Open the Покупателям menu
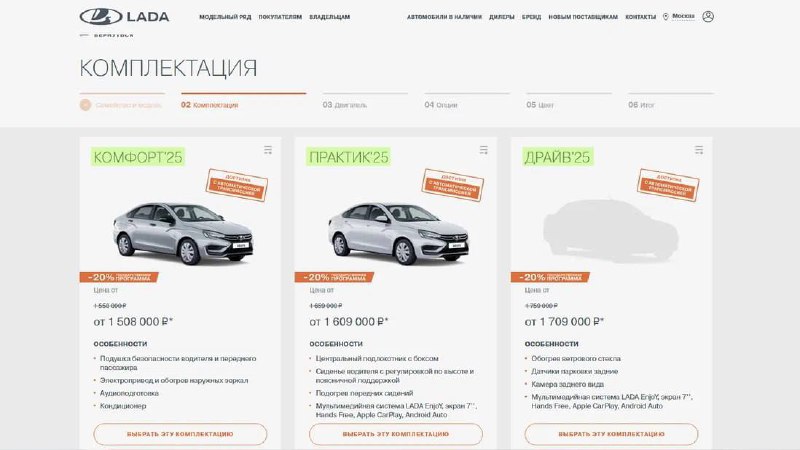 coord(280,17)
